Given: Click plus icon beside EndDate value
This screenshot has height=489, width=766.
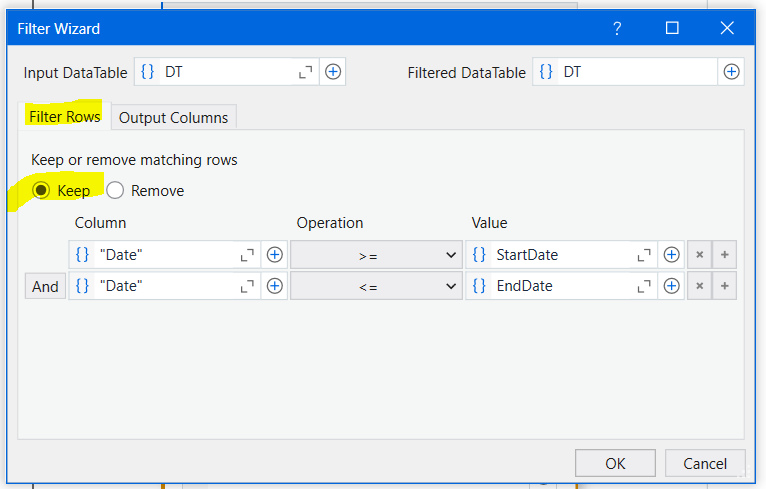Looking at the screenshot, I should coord(672,286).
